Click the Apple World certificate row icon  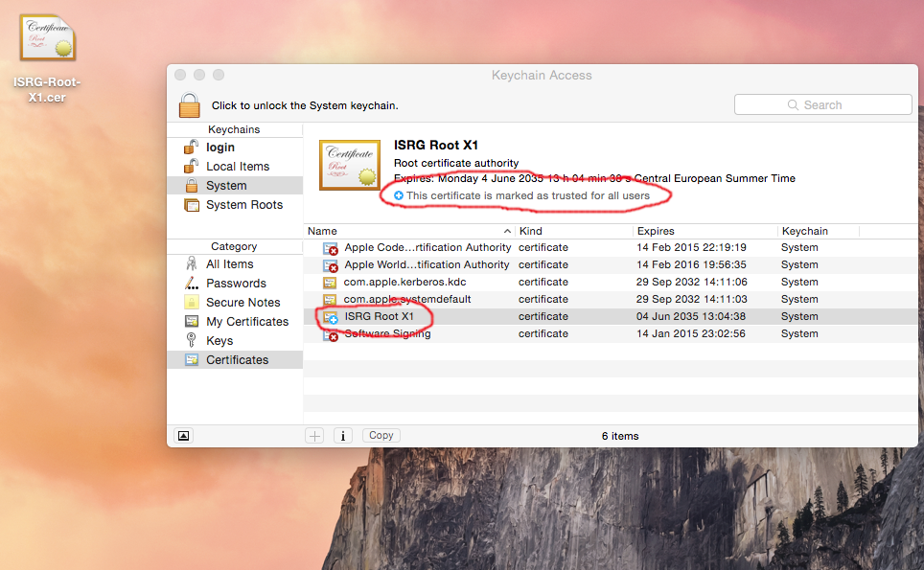point(331,265)
